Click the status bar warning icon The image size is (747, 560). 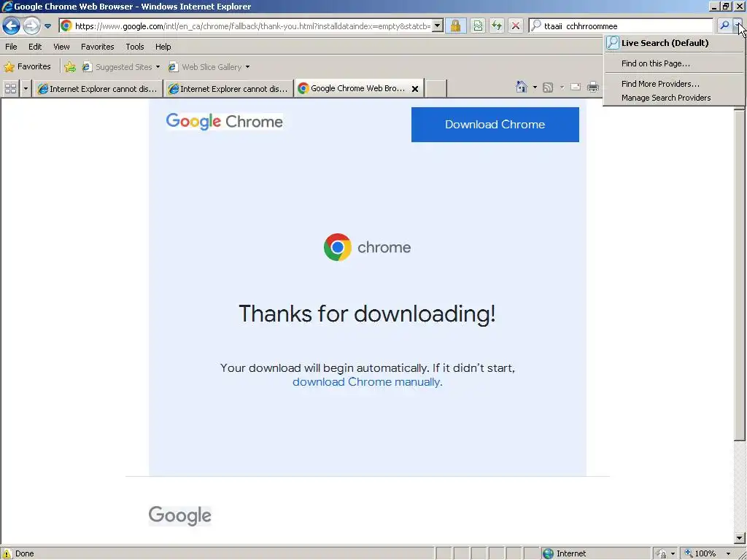[7, 553]
